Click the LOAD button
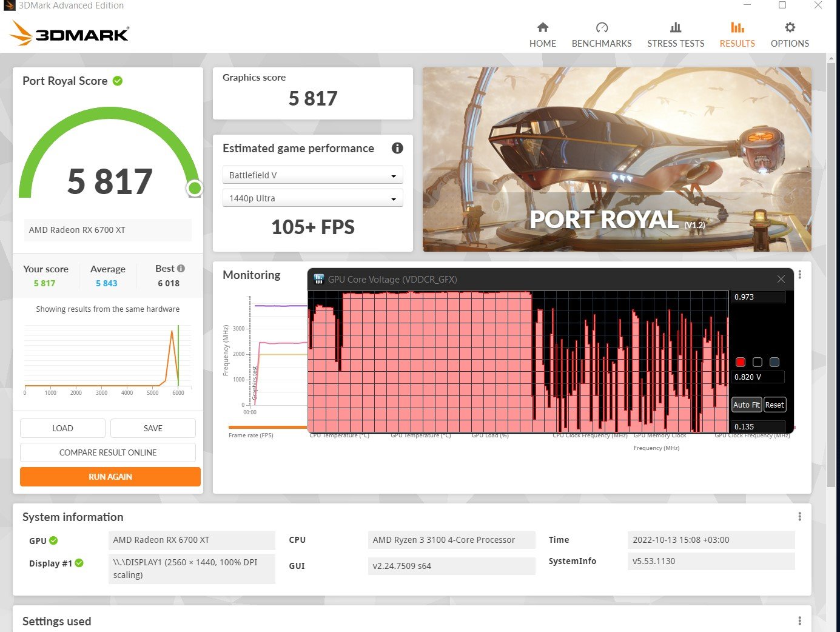Screen dimensions: 840x632 (x=62, y=428)
